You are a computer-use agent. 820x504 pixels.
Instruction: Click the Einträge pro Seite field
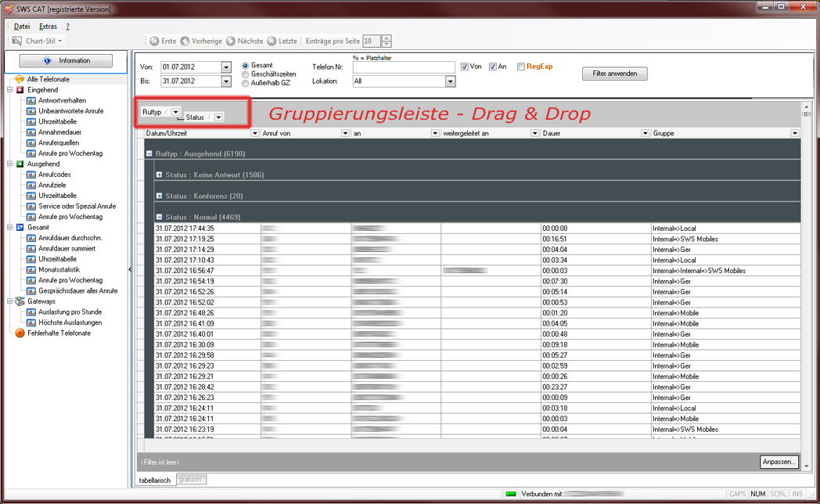[372, 41]
